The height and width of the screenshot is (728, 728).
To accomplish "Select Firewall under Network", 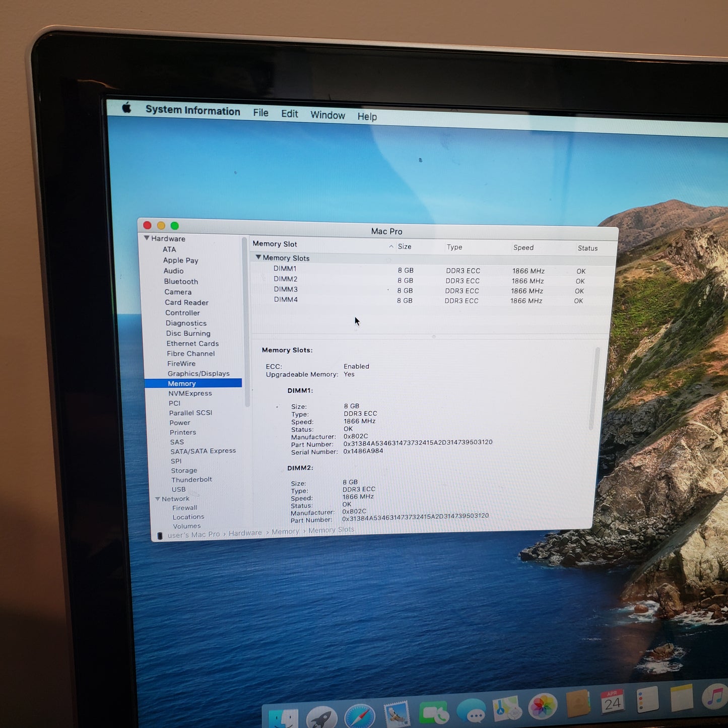I will (x=185, y=508).
